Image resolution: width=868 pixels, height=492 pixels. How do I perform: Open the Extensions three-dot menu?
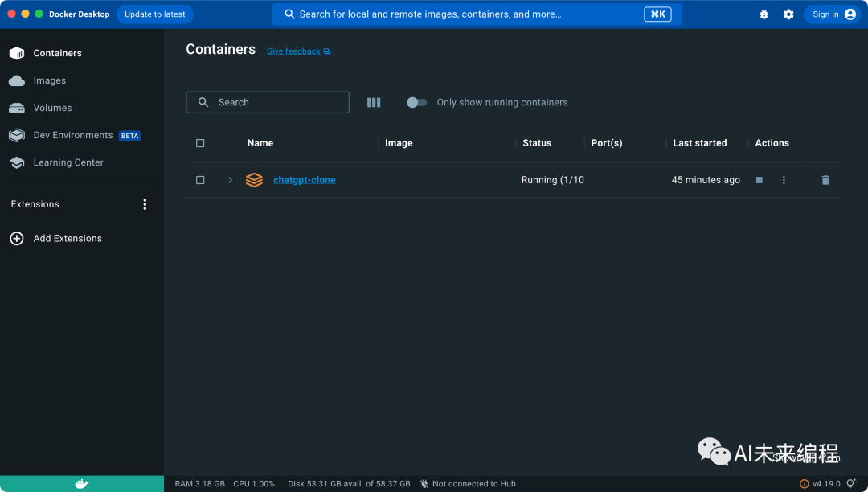(145, 204)
